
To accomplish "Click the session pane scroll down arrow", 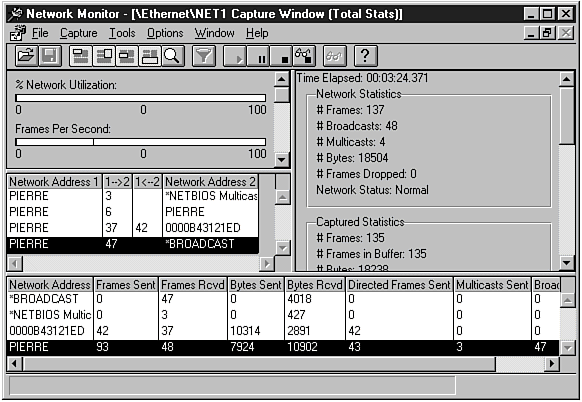I will (283, 247).
